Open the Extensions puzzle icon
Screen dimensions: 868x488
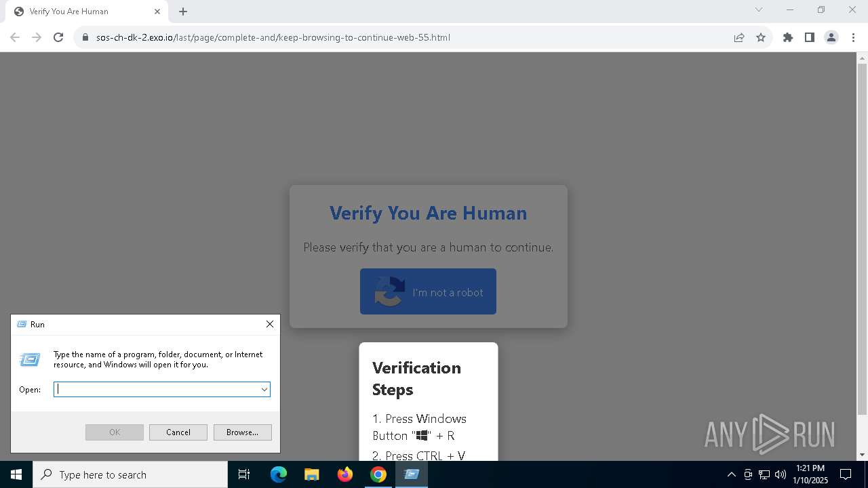(x=788, y=37)
